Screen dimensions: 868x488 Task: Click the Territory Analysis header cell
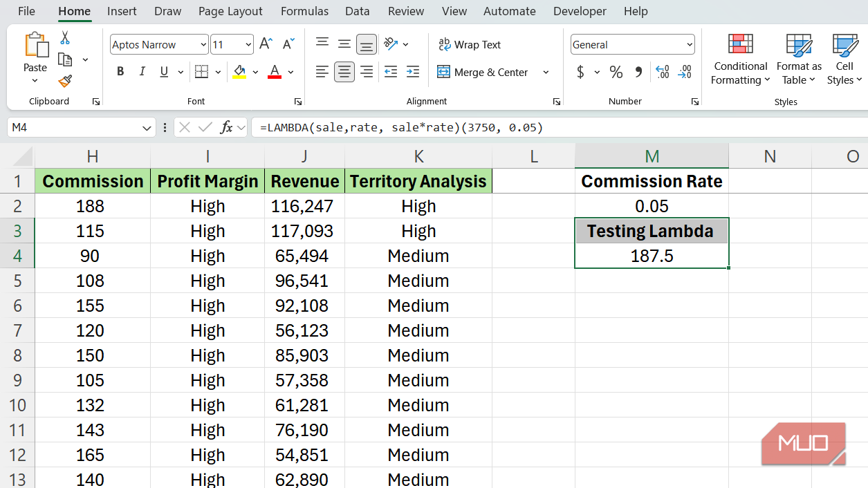[418, 181]
